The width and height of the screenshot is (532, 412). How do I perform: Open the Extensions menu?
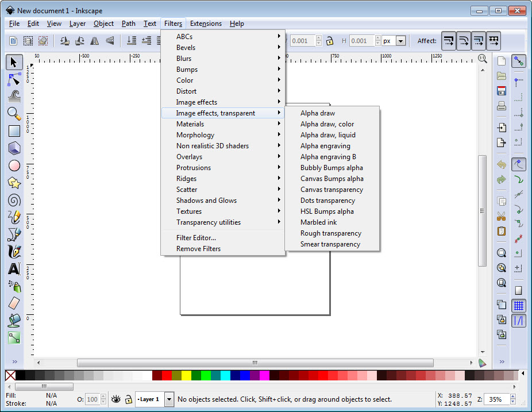(206, 24)
